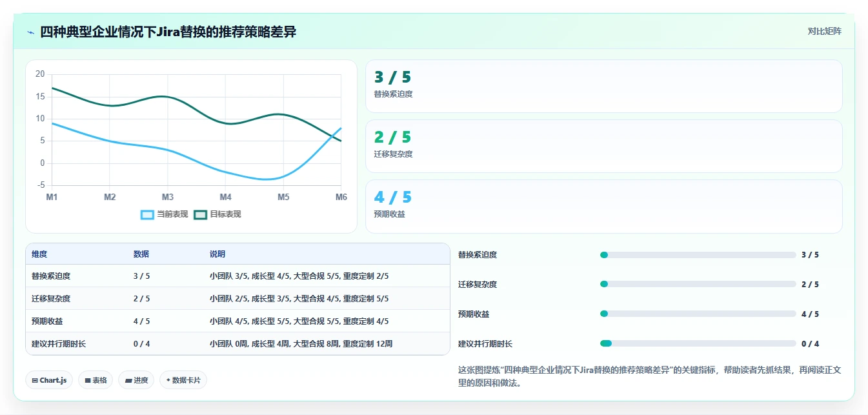Click the M4 axis label
This screenshot has width=868, height=415.
tap(225, 197)
